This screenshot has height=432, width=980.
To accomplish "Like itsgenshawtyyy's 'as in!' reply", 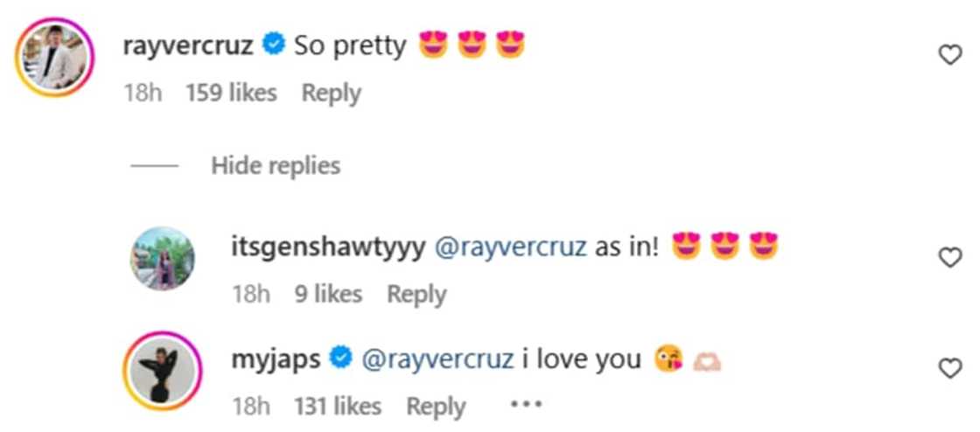I will (949, 257).
